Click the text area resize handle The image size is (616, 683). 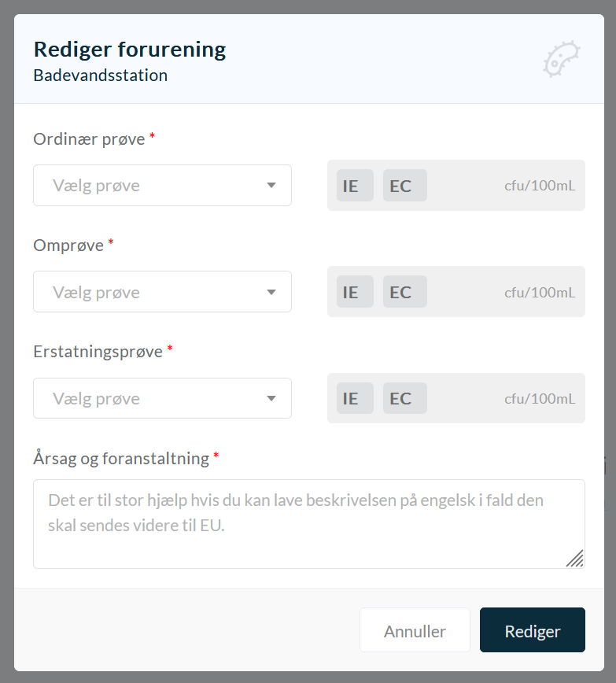point(575,559)
